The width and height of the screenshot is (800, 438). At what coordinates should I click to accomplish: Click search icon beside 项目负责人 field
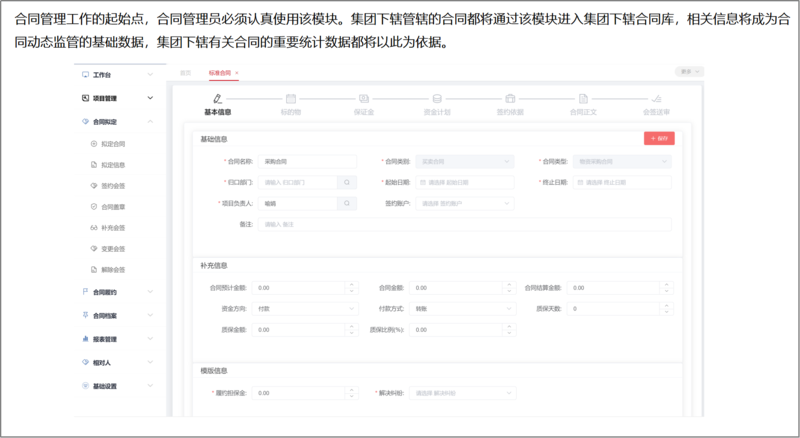click(x=347, y=203)
